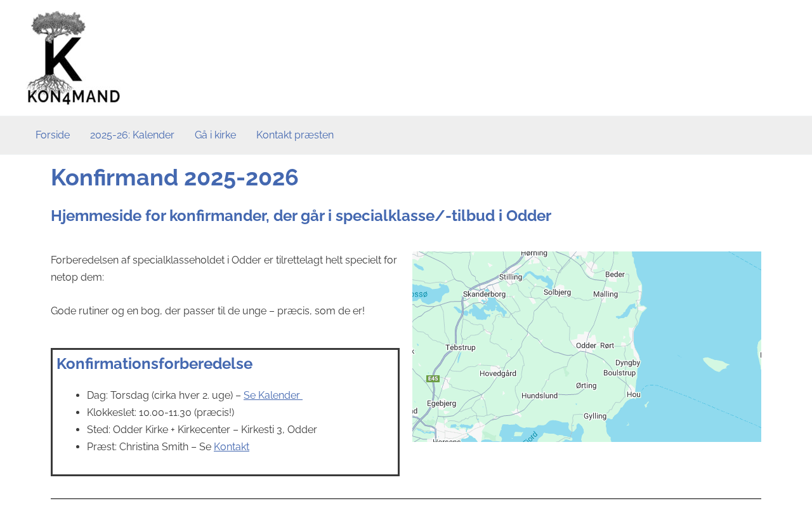
Task: Click the Rørt label on the map
Action: pos(607,345)
